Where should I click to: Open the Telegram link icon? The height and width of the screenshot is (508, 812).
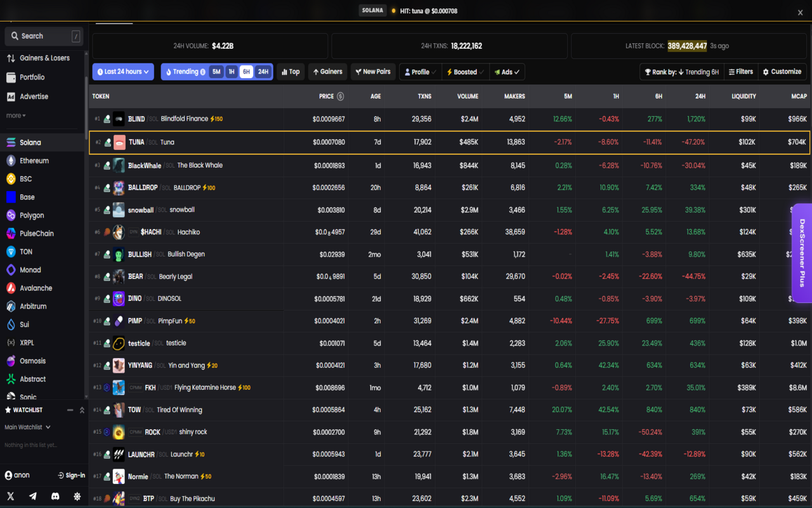(33, 496)
